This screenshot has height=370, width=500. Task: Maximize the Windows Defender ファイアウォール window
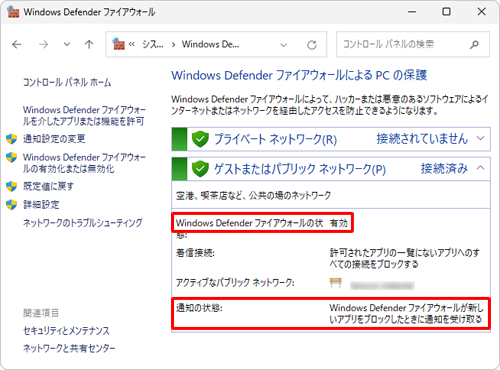pos(446,12)
